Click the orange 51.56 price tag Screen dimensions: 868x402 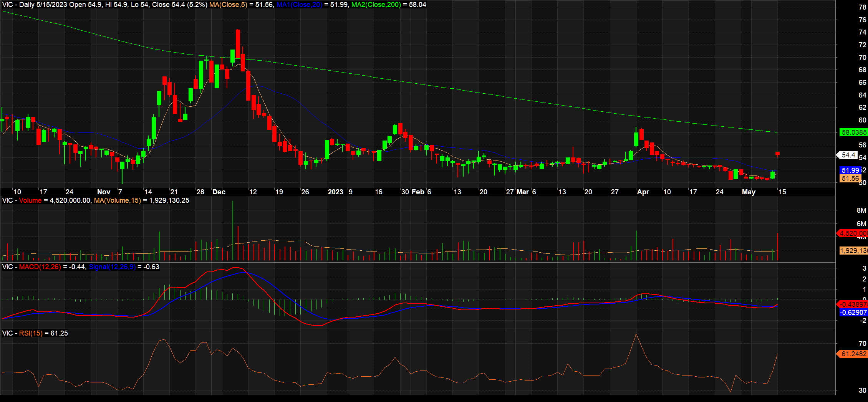pyautogui.click(x=850, y=179)
